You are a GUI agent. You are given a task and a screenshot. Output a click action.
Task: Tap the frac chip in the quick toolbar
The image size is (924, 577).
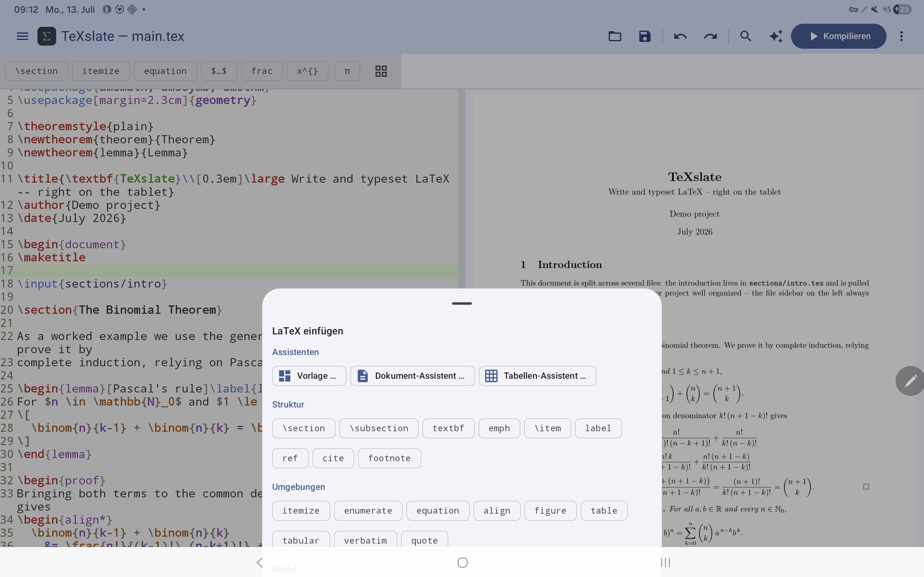point(262,71)
